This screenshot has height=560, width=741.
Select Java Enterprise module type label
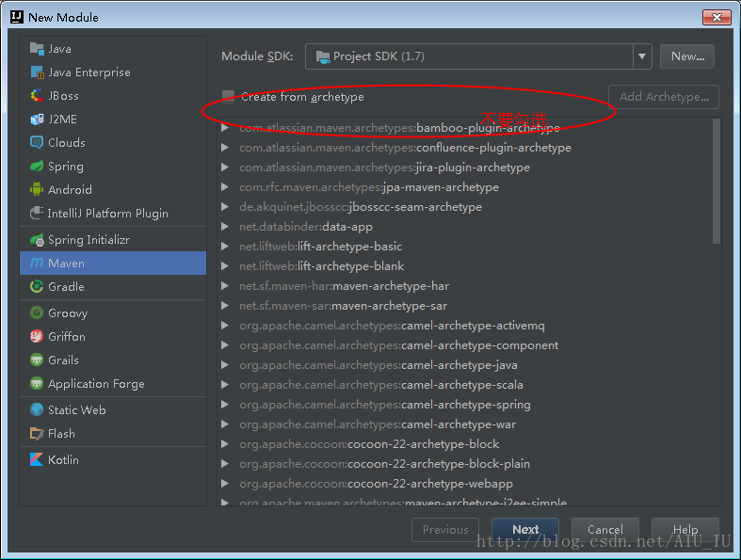(89, 72)
